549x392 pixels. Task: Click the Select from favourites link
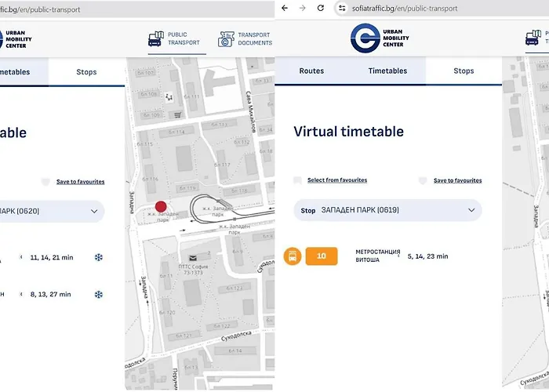tap(336, 180)
